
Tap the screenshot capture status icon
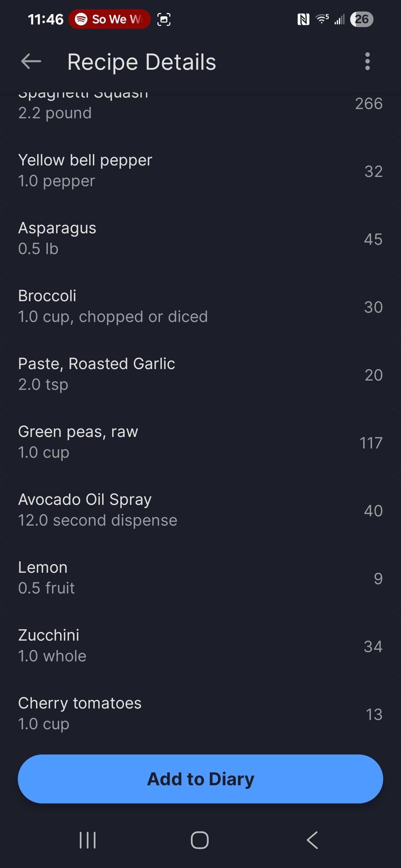coord(164,19)
